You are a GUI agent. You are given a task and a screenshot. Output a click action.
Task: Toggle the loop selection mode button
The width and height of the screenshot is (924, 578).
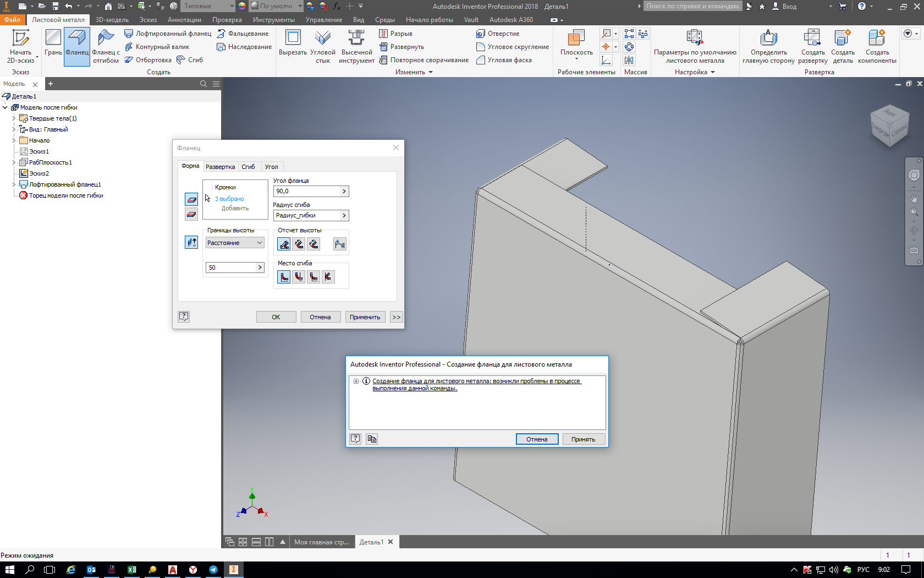tap(191, 214)
